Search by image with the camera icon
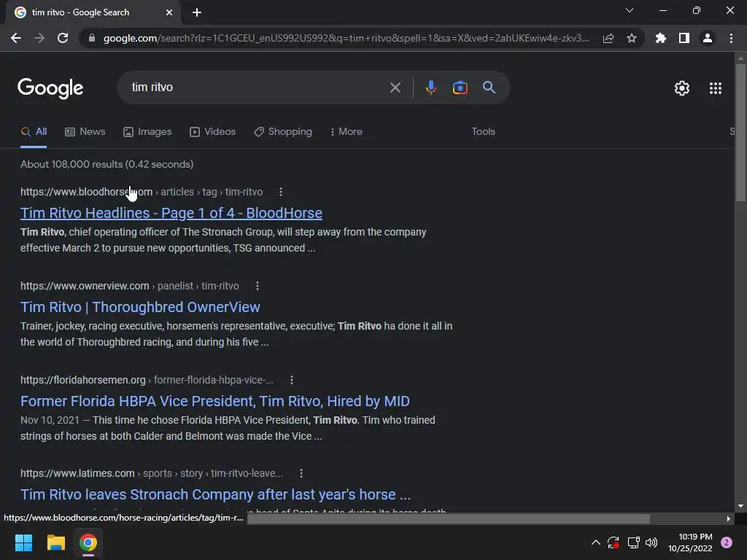The width and height of the screenshot is (747, 560). click(x=460, y=87)
